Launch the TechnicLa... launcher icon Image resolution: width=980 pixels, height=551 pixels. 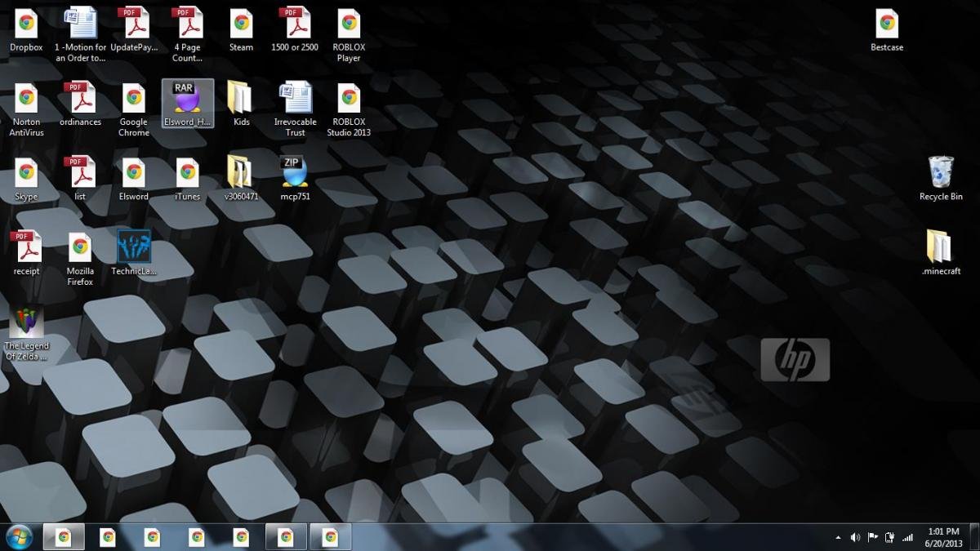[x=134, y=254]
